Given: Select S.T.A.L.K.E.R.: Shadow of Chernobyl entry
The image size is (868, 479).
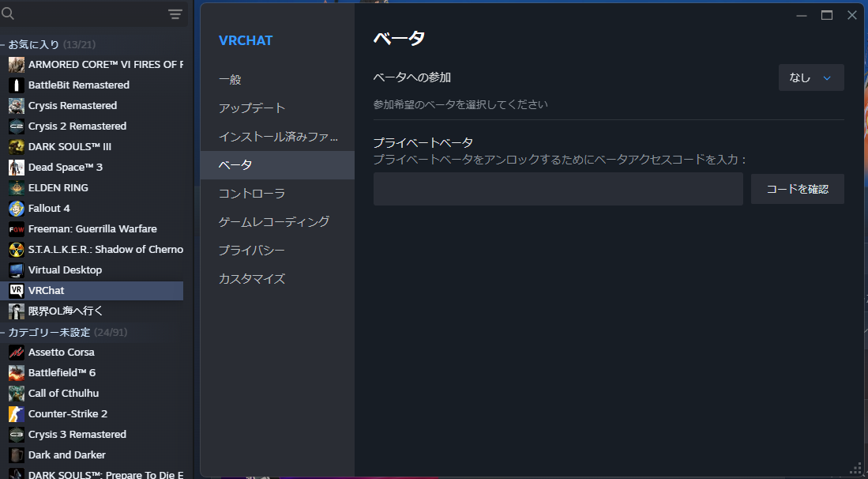Looking at the screenshot, I should pyautogui.click(x=92, y=249).
